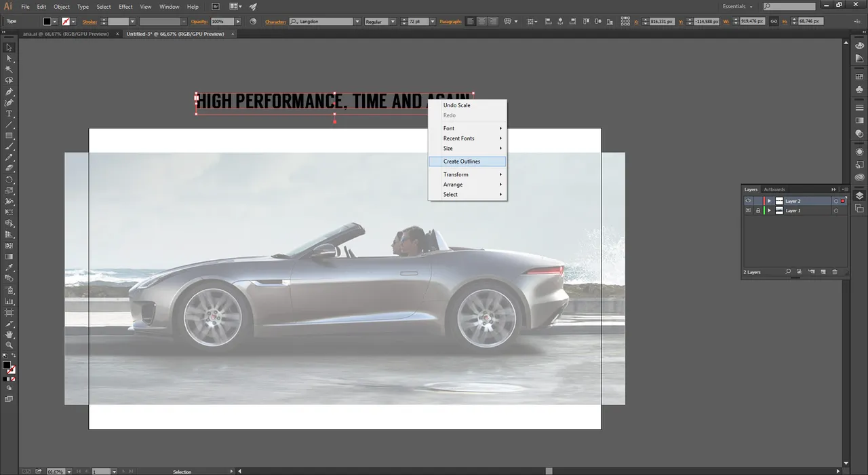Click the Stroke panel link
This screenshot has width=868, height=475.
pyautogui.click(x=90, y=22)
